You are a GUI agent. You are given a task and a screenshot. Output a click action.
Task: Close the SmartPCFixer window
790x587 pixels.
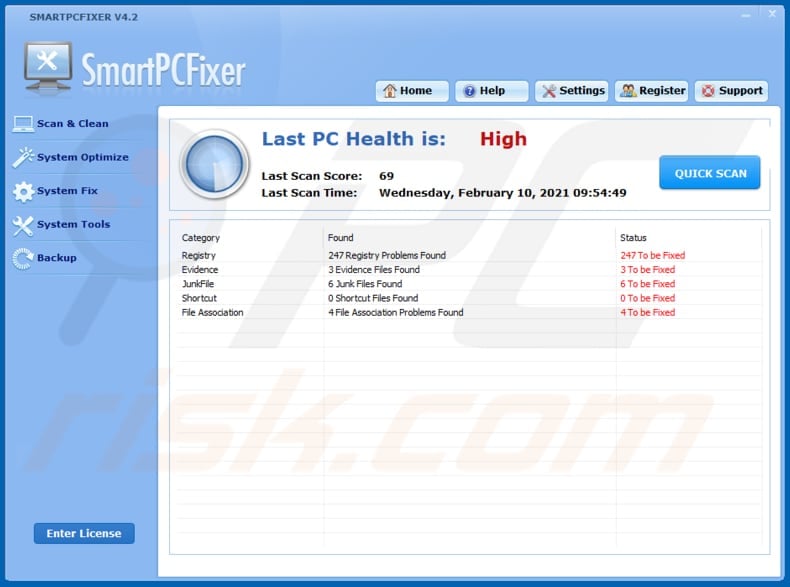(x=772, y=14)
